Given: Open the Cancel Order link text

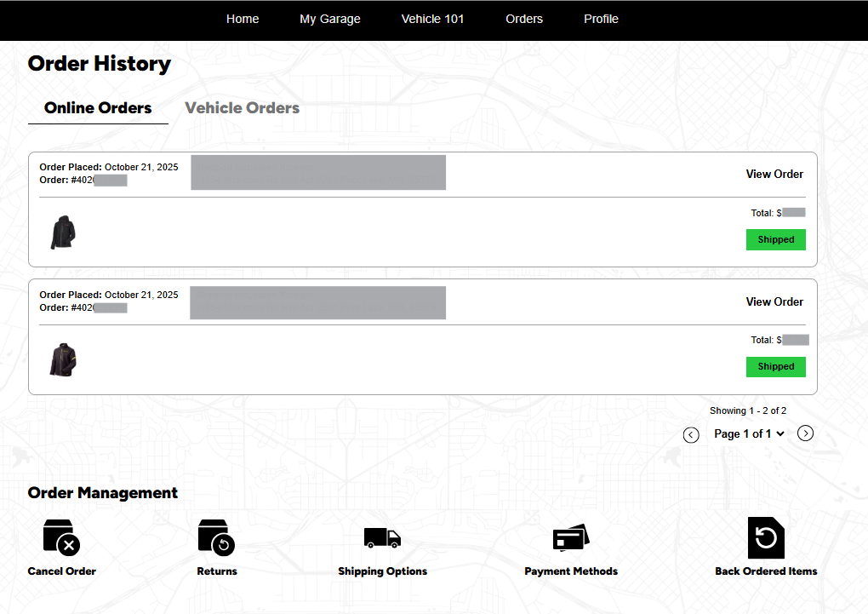Looking at the screenshot, I should (x=61, y=571).
